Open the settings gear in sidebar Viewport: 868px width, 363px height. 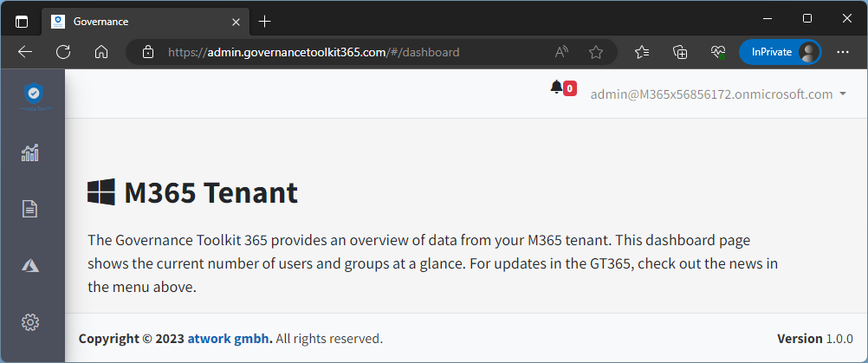click(x=30, y=322)
